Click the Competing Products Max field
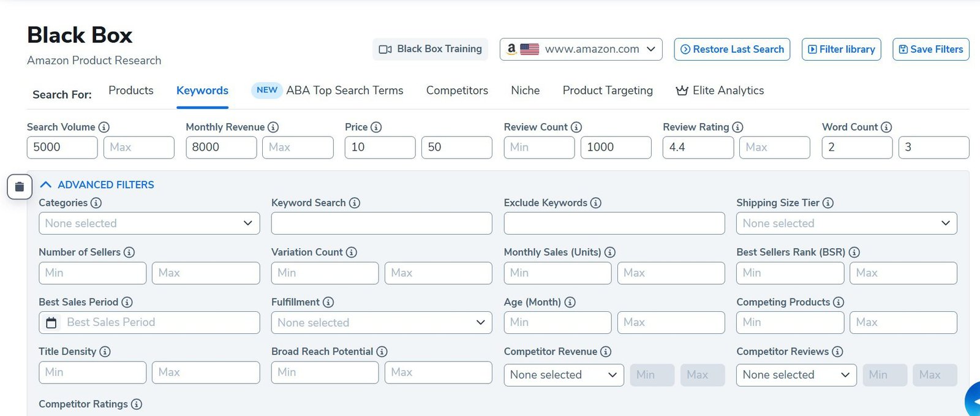The width and height of the screenshot is (980, 416). click(903, 323)
